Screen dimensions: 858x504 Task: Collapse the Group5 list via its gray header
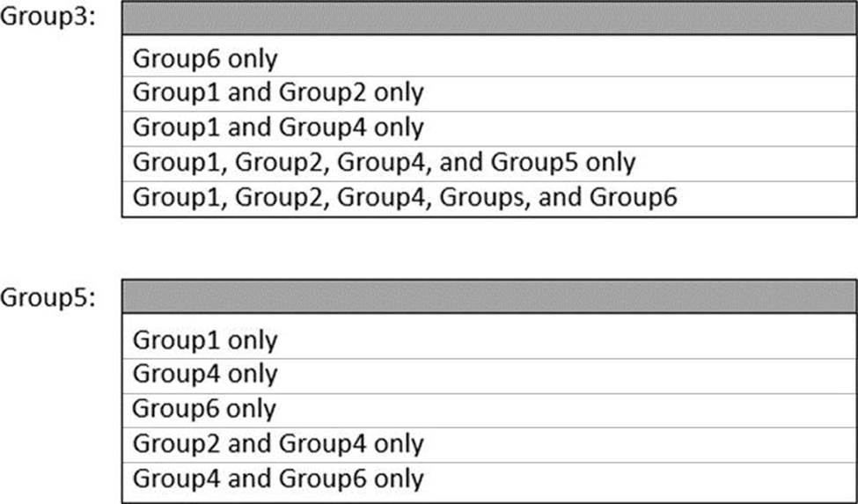click(x=488, y=297)
